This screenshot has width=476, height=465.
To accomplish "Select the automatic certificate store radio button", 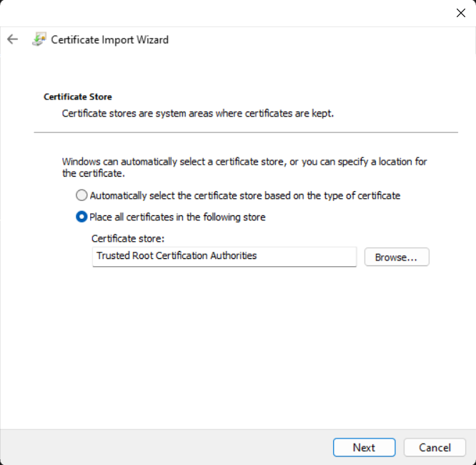I will point(81,195).
